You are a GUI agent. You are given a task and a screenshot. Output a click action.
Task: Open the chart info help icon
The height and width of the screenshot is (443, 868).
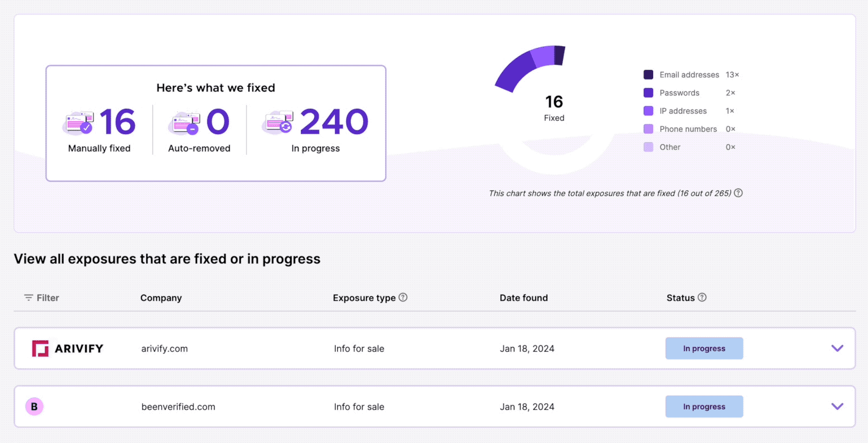738,193
